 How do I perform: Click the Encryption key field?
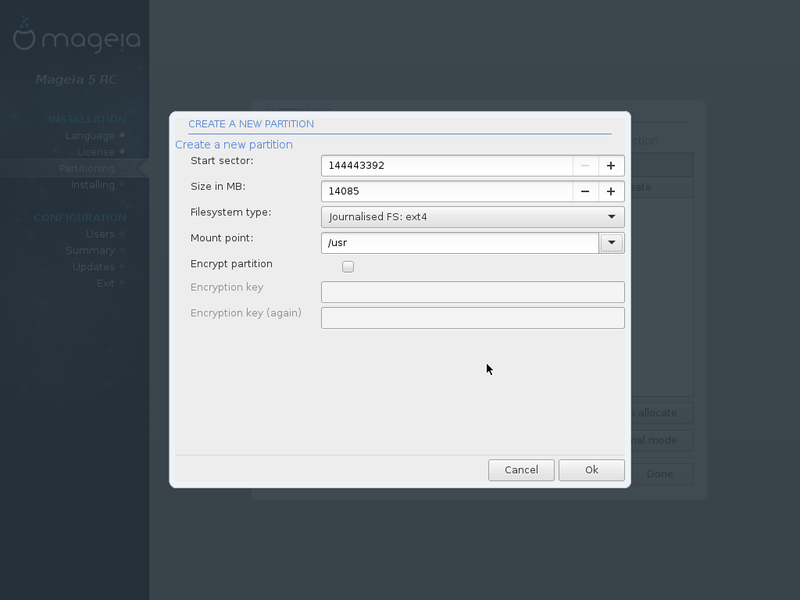pos(472,292)
